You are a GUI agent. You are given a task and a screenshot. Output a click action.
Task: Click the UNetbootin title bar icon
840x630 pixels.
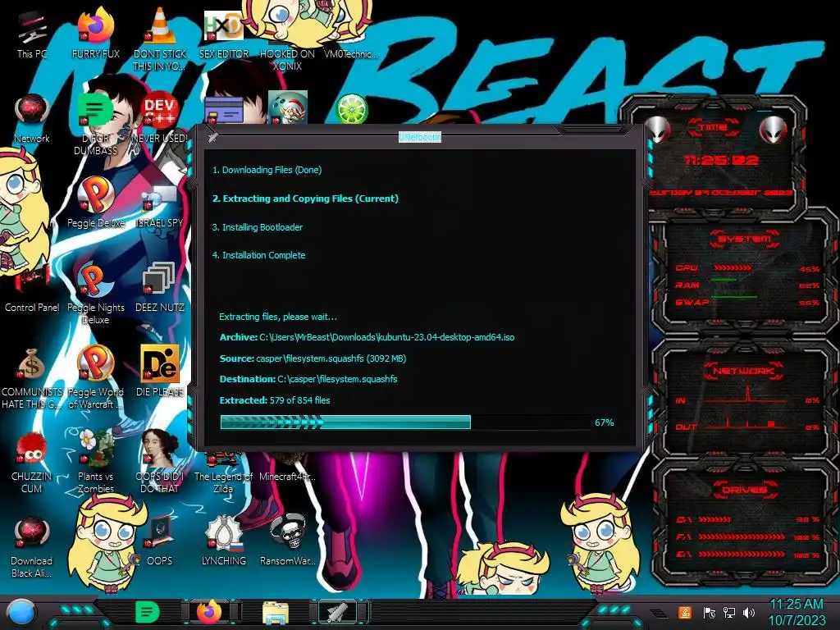(x=213, y=137)
